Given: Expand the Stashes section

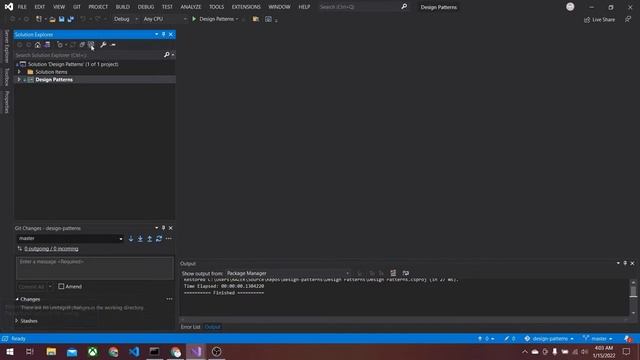Looking at the screenshot, I should tap(17, 321).
